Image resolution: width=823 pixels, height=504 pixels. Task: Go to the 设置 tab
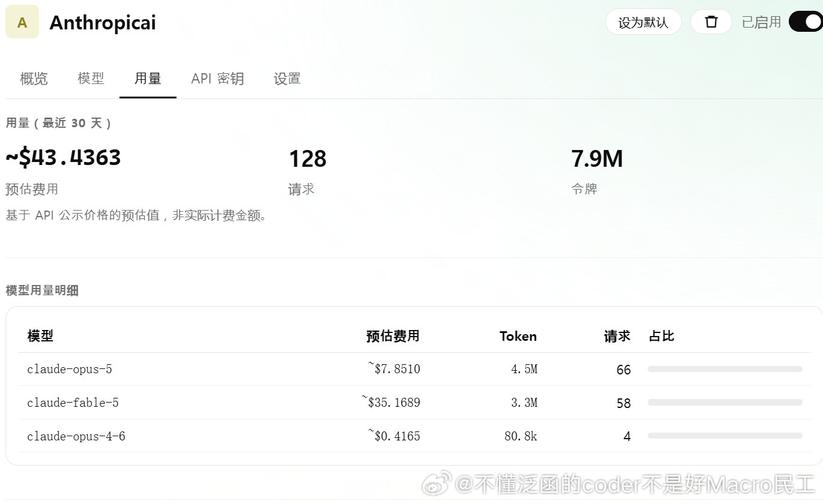(287, 79)
